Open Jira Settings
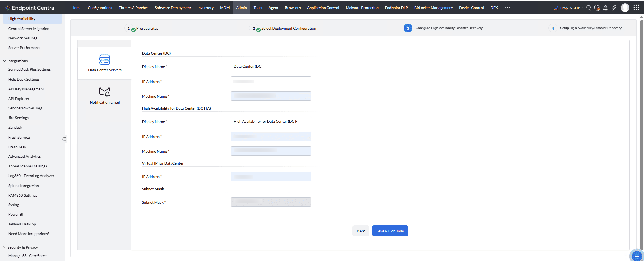Screen dimensions: 644x261 tap(18, 118)
